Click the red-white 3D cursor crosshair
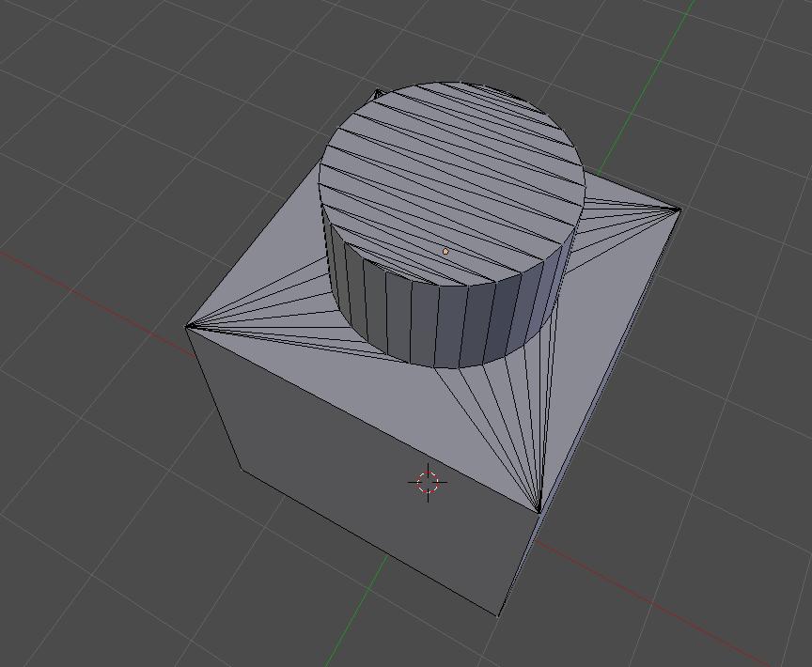Screen dimensions: 812x667 click(428, 482)
